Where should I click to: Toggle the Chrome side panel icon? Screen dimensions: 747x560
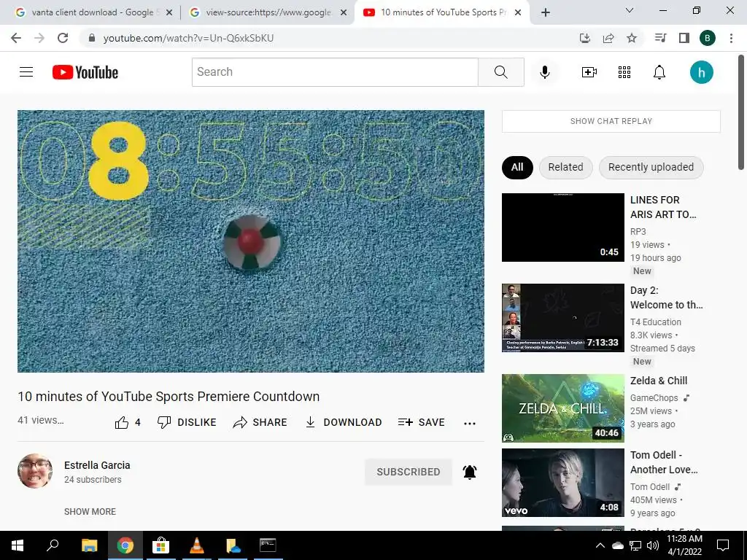tap(684, 38)
